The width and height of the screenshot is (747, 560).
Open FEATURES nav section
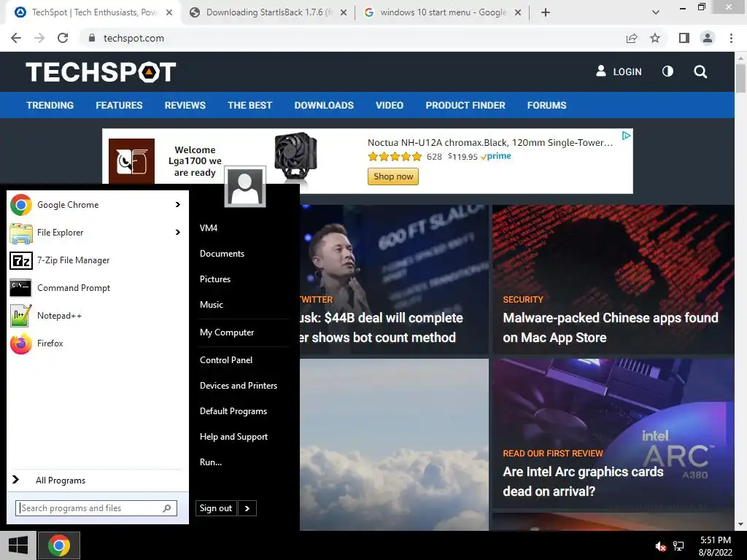(119, 105)
